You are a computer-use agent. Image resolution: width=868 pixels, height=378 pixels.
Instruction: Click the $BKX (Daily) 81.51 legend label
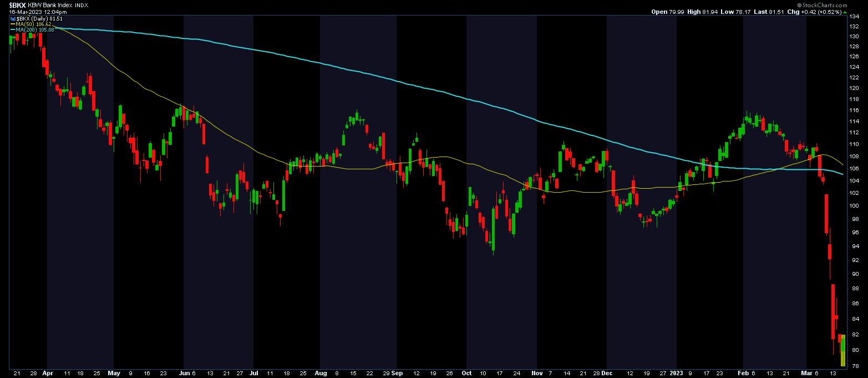click(x=39, y=18)
